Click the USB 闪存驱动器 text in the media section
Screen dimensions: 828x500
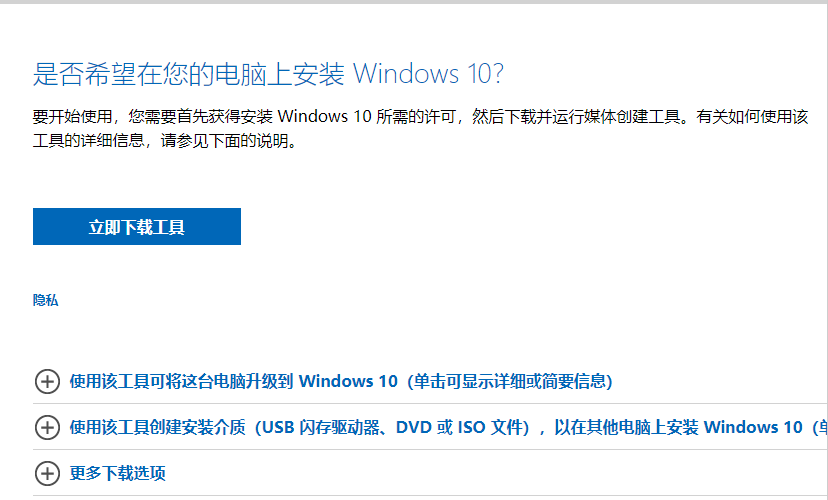323,427
